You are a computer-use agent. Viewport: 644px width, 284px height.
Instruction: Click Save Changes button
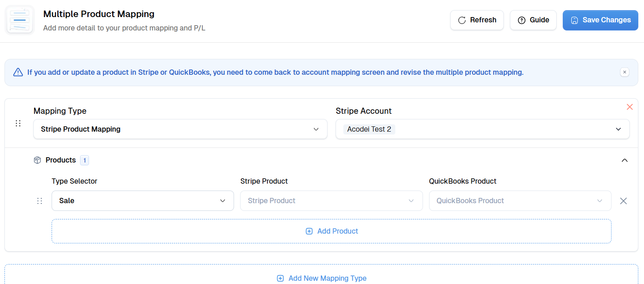(x=600, y=20)
